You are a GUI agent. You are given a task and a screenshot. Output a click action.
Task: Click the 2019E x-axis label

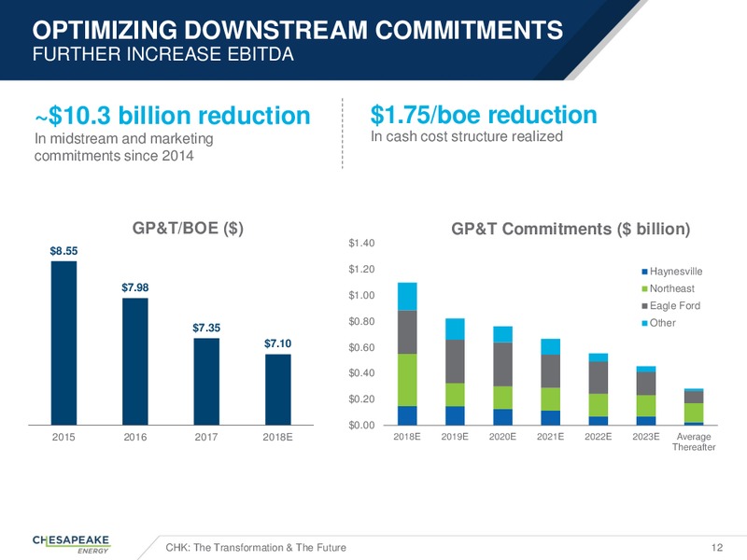coord(455,437)
